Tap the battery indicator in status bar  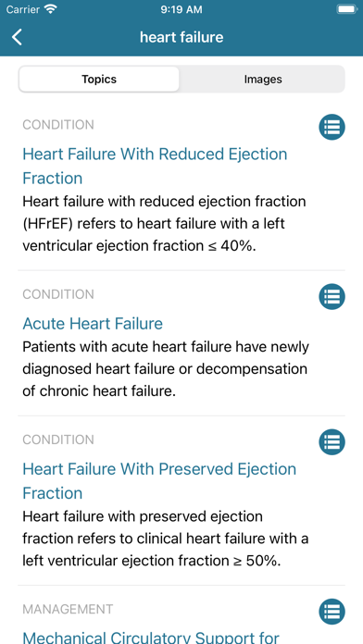[346, 9]
